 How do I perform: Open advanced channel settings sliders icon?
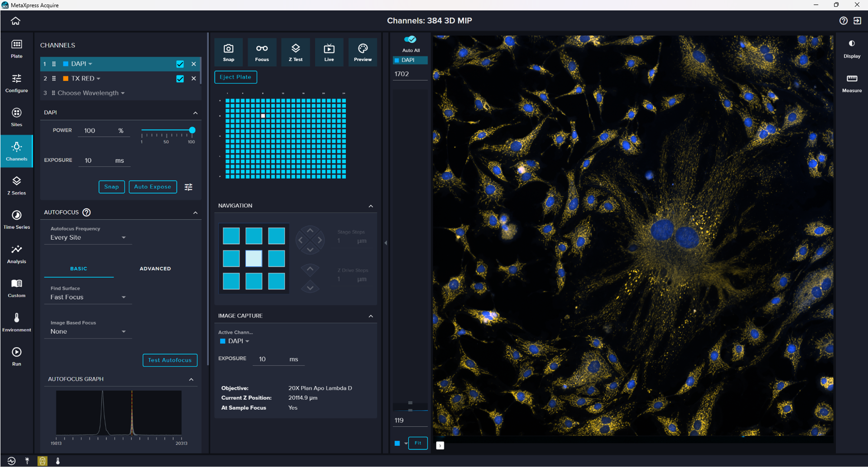[x=188, y=187]
